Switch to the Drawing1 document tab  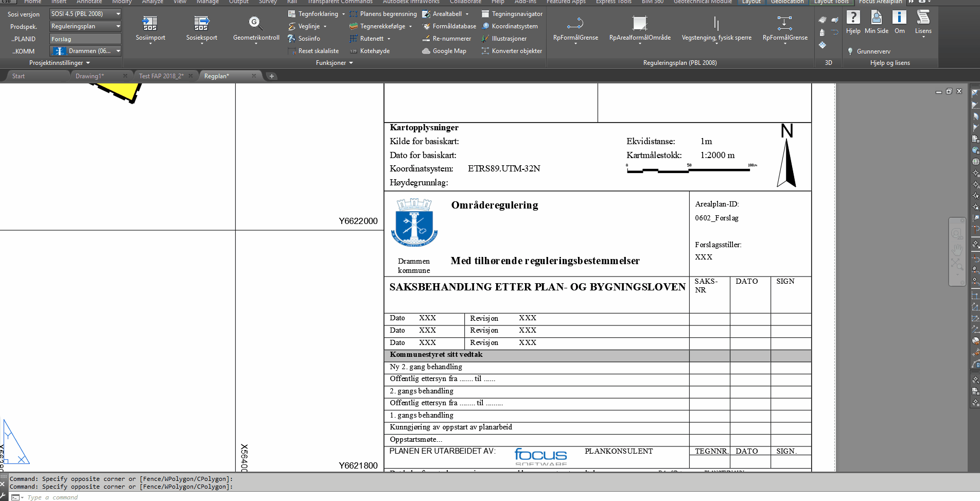point(90,76)
